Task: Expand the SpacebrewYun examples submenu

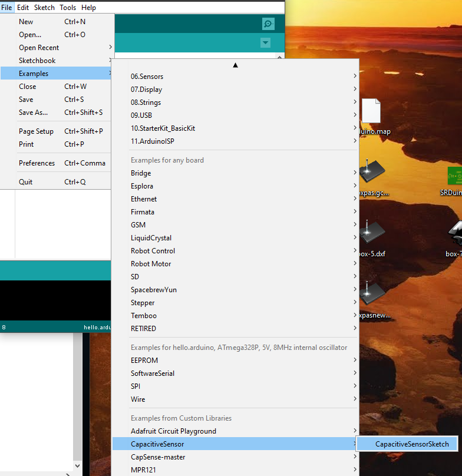Action: pyautogui.click(x=235, y=290)
